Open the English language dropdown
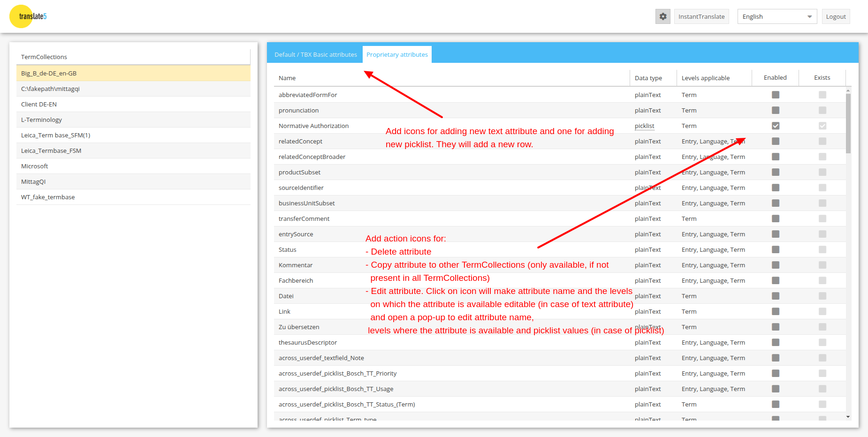 [x=777, y=16]
